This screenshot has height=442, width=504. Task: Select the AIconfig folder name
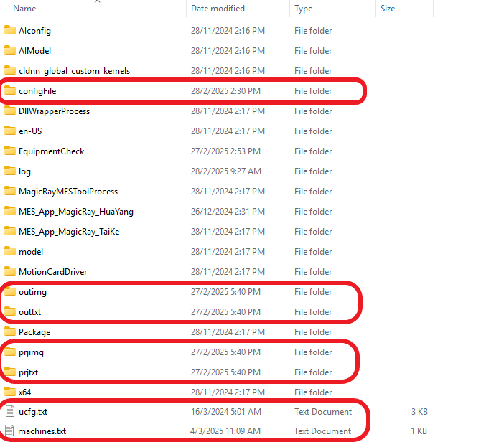tap(34, 31)
